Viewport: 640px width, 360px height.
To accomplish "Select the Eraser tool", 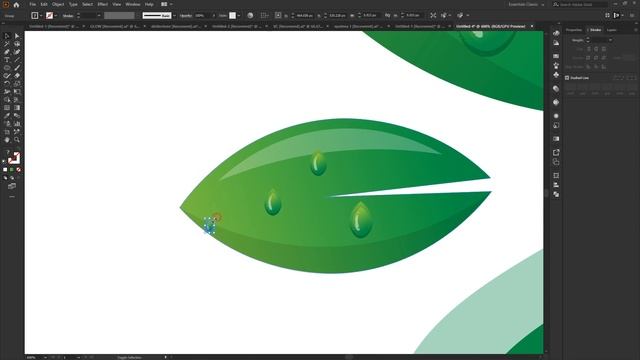I will [x=17, y=76].
